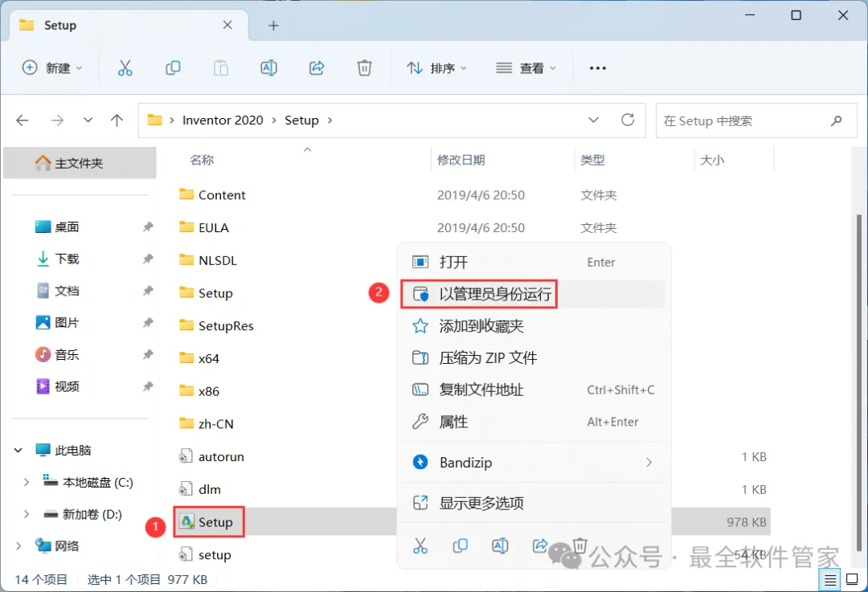Collapse the 此电脑 tree node

point(18,451)
